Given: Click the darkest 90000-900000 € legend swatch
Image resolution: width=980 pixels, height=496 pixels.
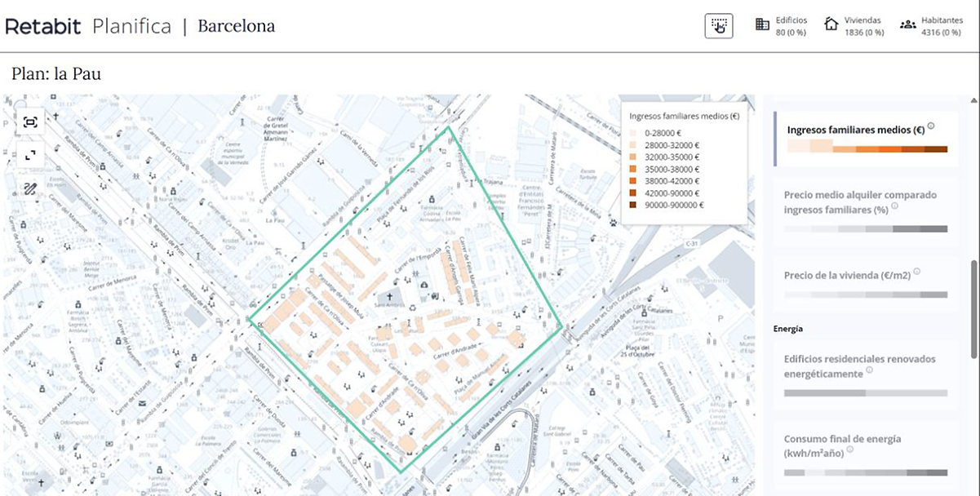Looking at the screenshot, I should (634, 206).
